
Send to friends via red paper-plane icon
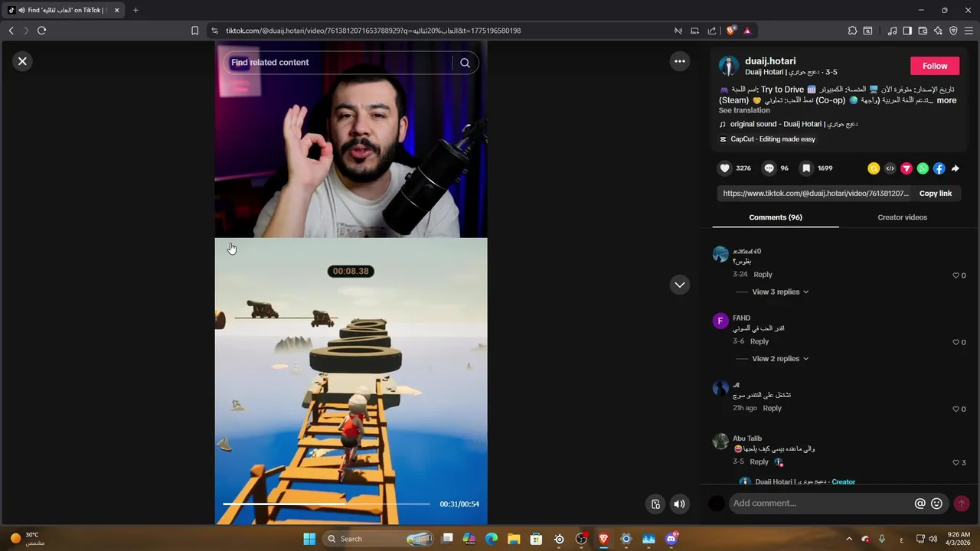906,168
